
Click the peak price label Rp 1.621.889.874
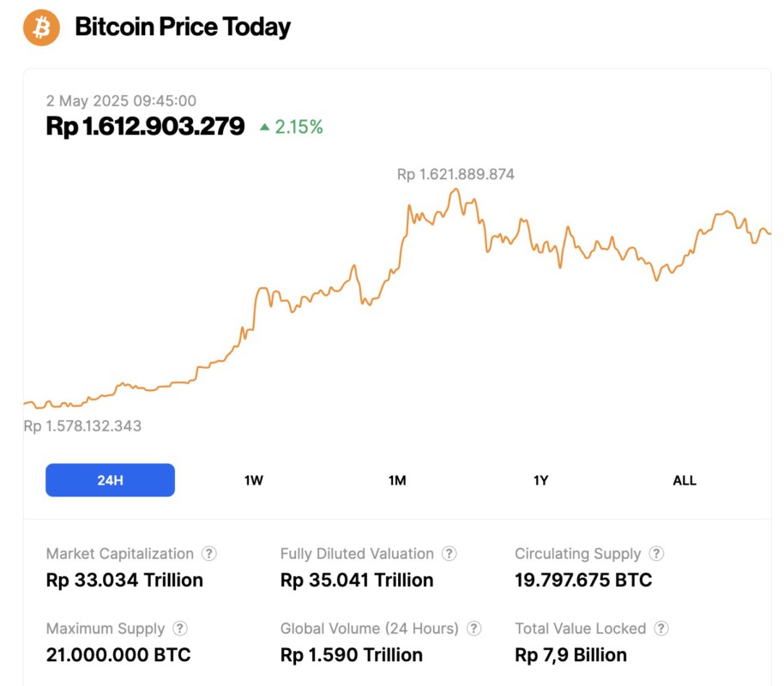(x=454, y=174)
